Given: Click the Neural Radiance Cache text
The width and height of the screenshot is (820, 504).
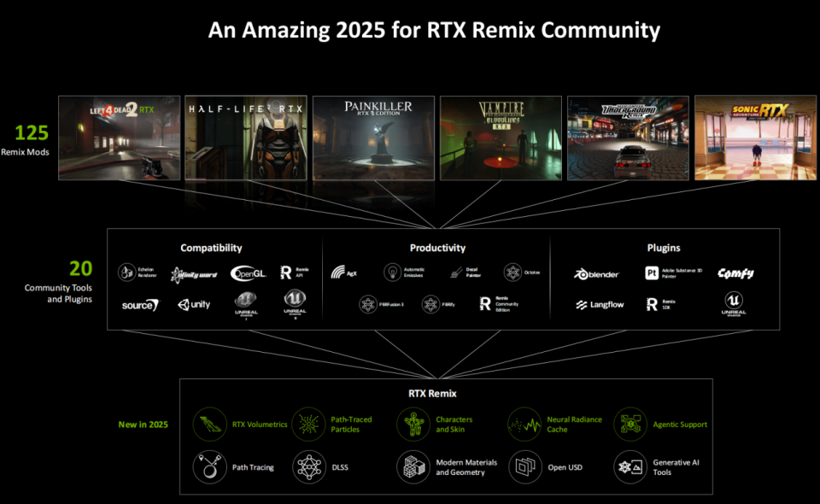Looking at the screenshot, I should (574, 425).
